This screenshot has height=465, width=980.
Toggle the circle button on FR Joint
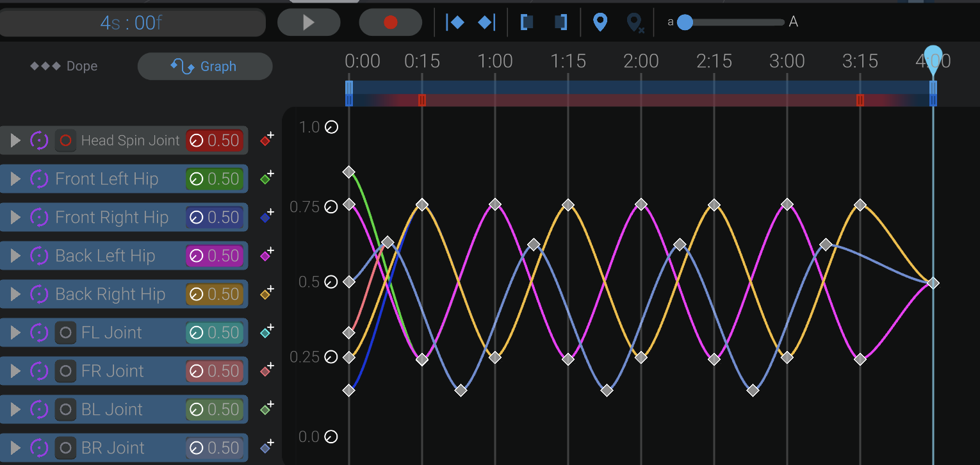tap(65, 371)
